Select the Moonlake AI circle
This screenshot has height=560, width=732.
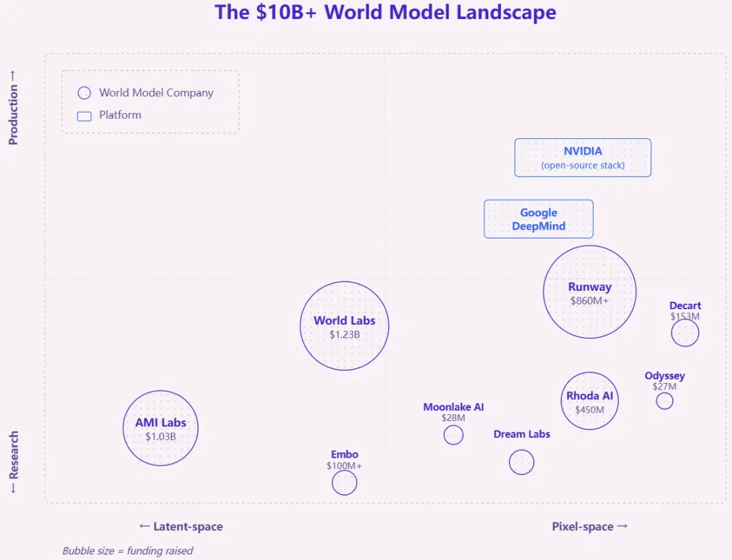tap(453, 435)
